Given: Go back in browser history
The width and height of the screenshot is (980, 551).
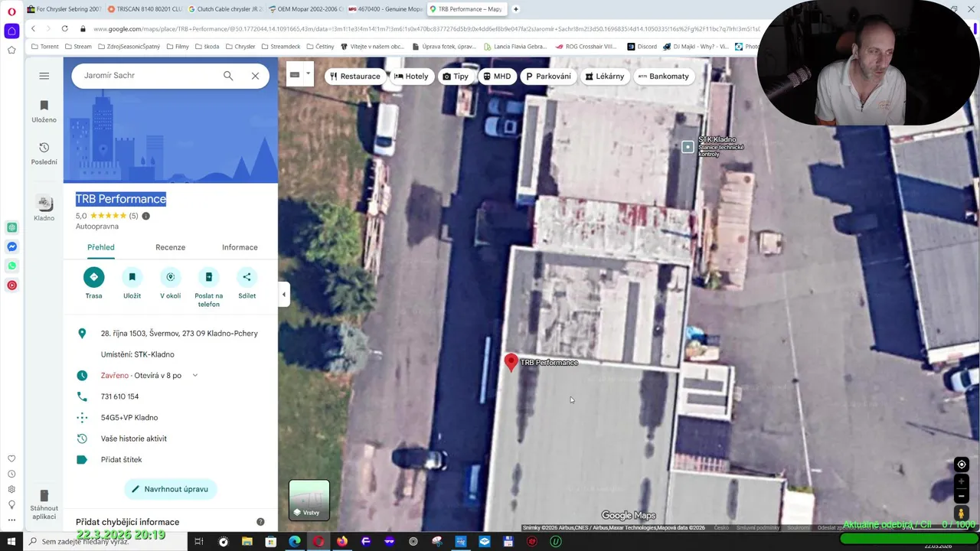Looking at the screenshot, I should [33, 29].
